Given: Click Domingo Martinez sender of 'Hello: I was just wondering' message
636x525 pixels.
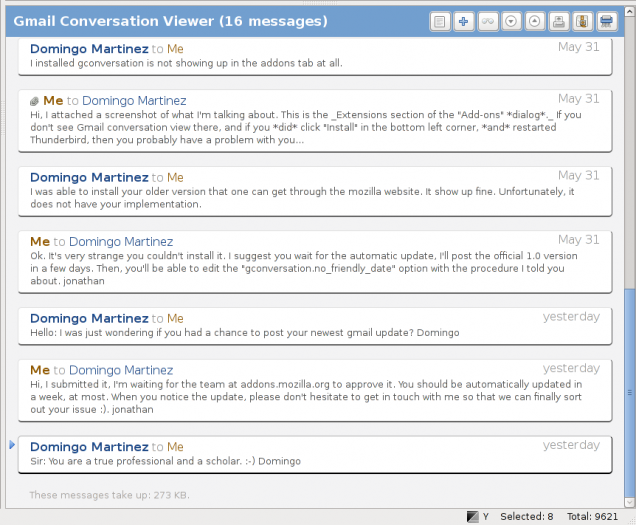Looking at the screenshot, I should click(89, 318).
